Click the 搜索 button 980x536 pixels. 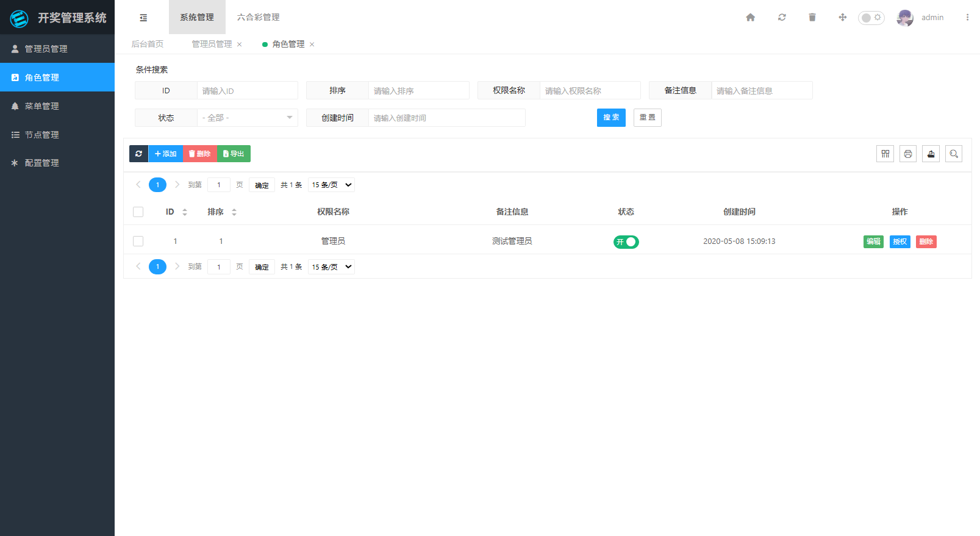click(611, 118)
